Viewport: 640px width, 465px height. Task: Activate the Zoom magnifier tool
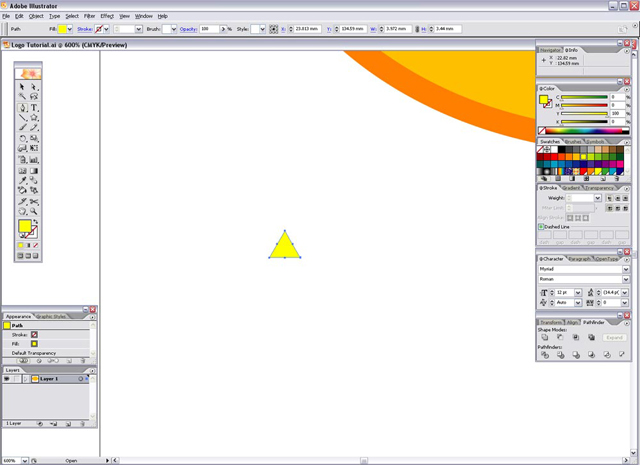(x=34, y=211)
